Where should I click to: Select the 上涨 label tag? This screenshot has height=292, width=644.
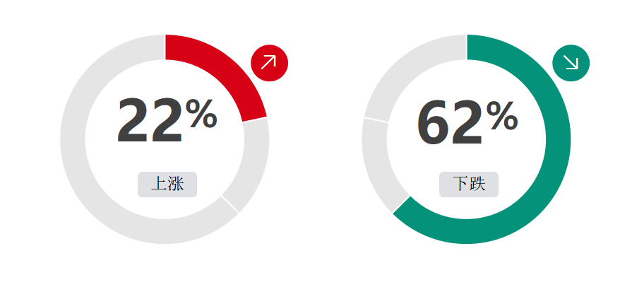point(167,185)
